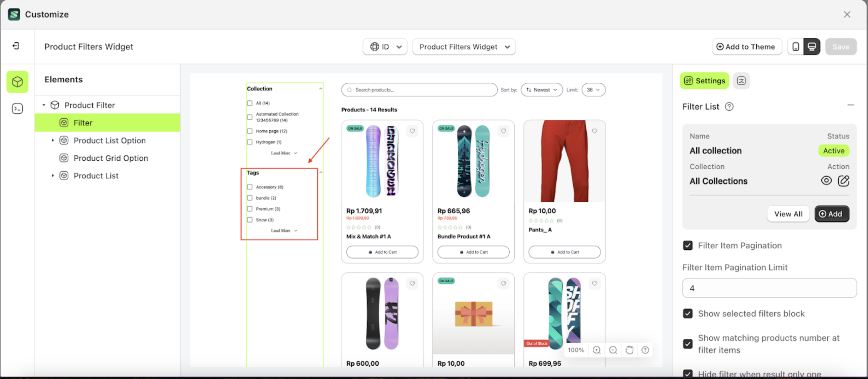
Task: Uncheck Show selected filters block
Action: click(688, 313)
